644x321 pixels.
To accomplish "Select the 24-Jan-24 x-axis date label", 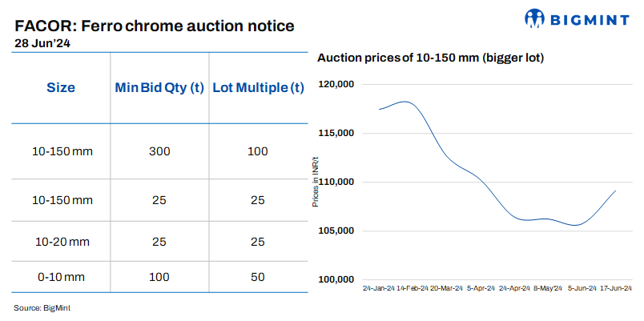I will [x=378, y=288].
